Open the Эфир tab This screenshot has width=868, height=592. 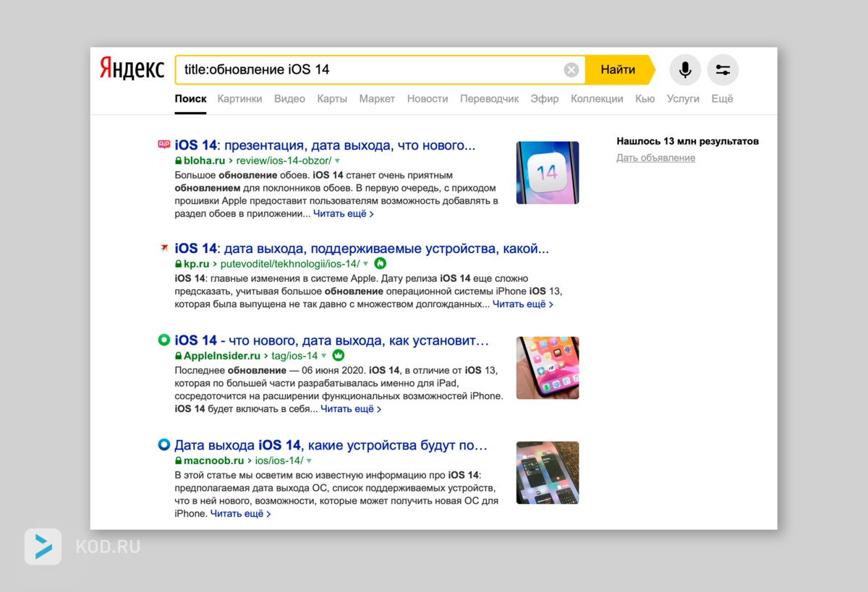545,99
